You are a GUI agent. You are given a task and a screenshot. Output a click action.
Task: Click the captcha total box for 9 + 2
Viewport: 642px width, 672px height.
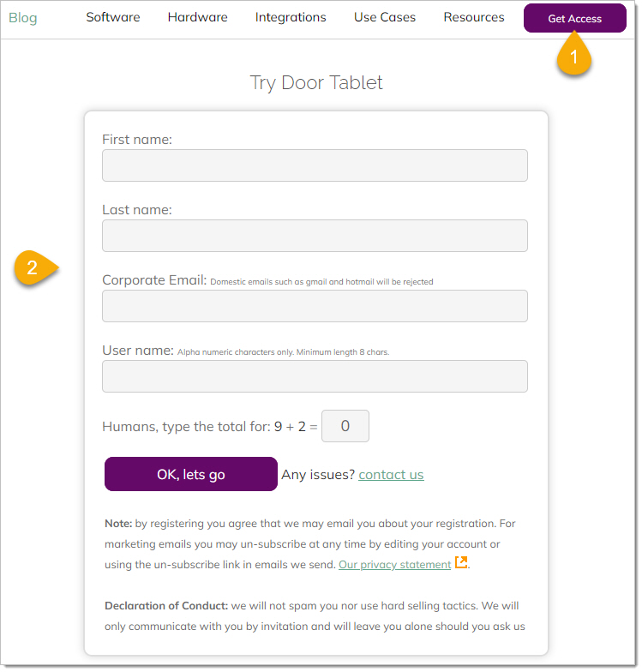tap(345, 426)
